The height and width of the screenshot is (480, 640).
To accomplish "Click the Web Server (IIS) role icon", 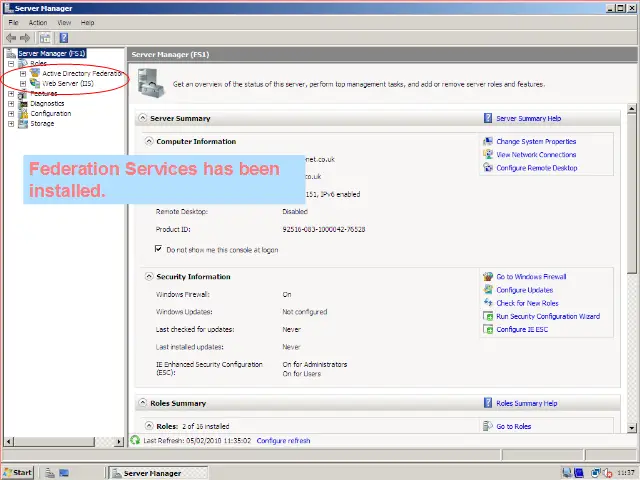I will pyautogui.click(x=35, y=83).
